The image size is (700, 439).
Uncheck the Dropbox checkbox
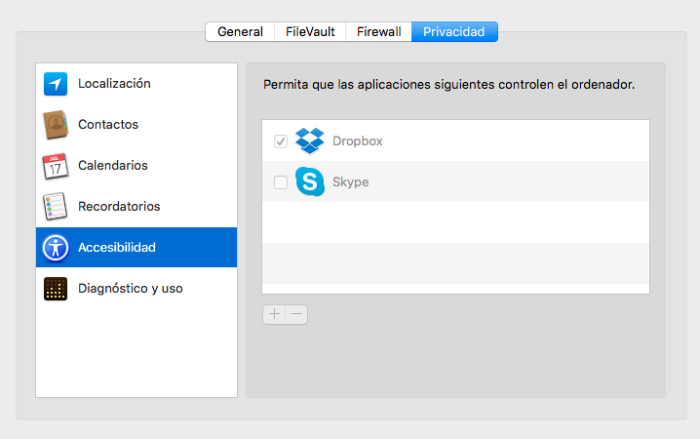pos(281,142)
